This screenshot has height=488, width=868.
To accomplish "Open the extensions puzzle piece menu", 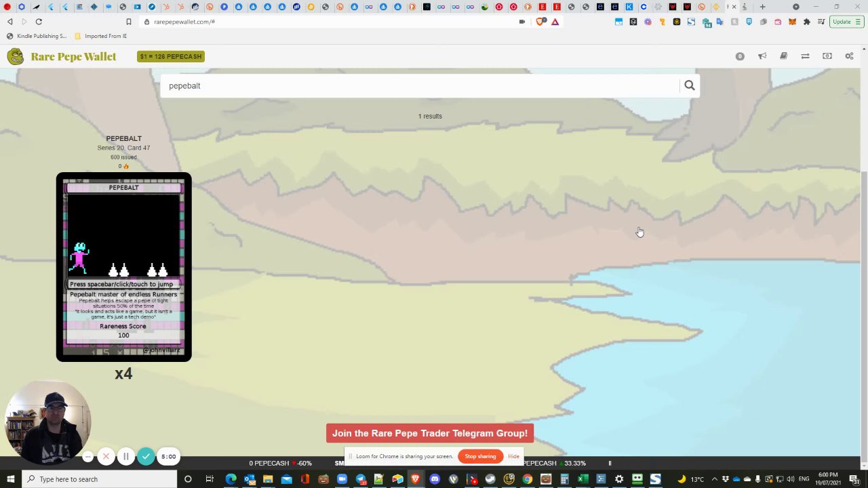I will (x=806, y=22).
